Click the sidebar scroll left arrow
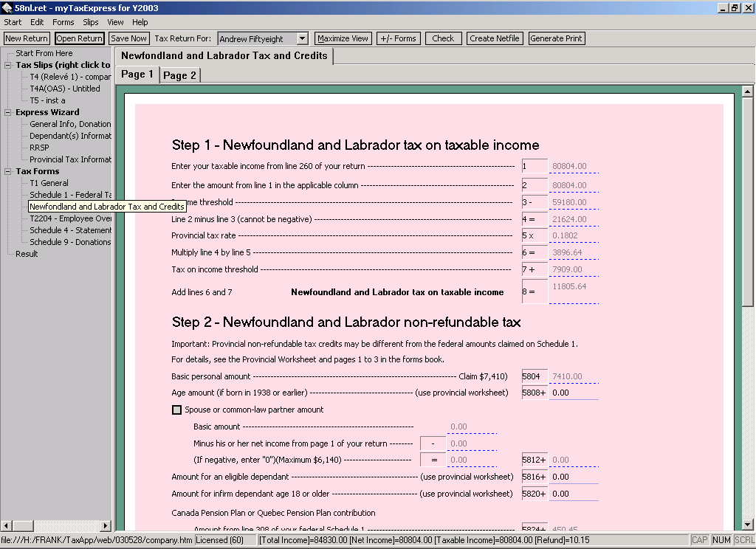The width and height of the screenshot is (756, 549). pyautogui.click(x=7, y=525)
